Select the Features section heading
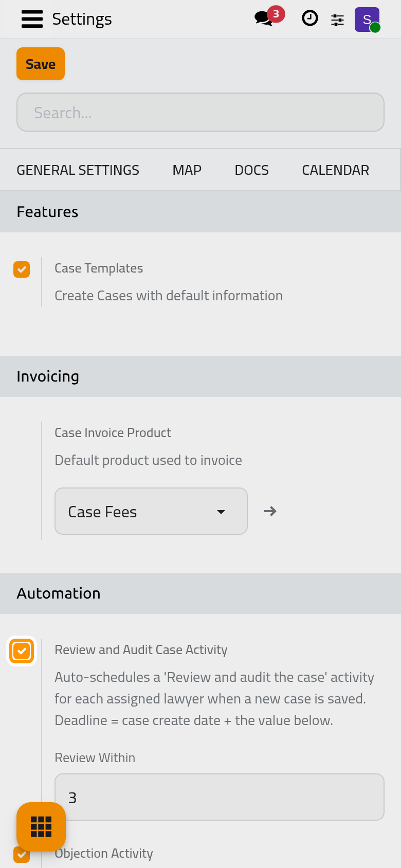Screen dimensions: 401x868 point(47,212)
